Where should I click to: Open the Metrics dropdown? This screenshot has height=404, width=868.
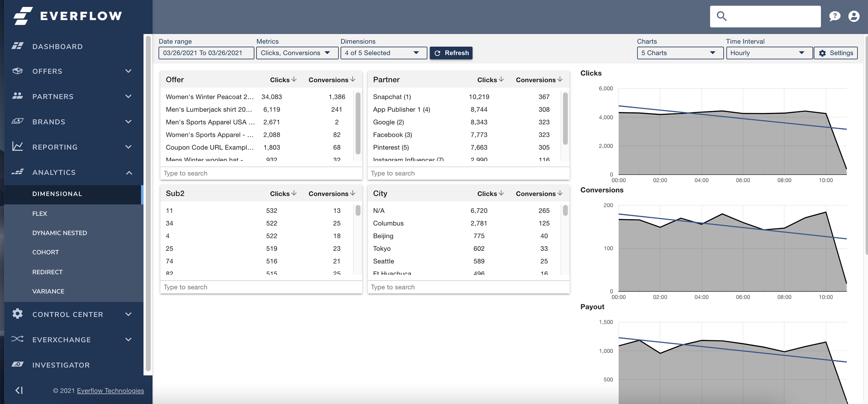point(297,53)
